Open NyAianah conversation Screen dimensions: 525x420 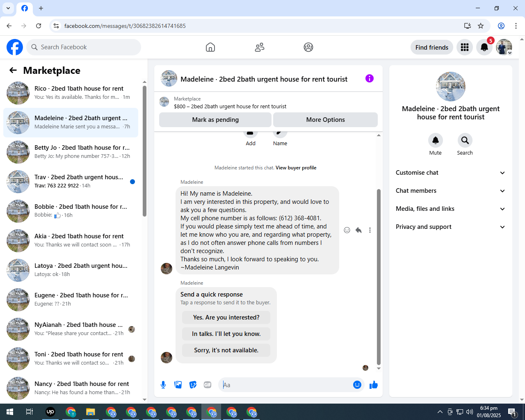(71, 329)
